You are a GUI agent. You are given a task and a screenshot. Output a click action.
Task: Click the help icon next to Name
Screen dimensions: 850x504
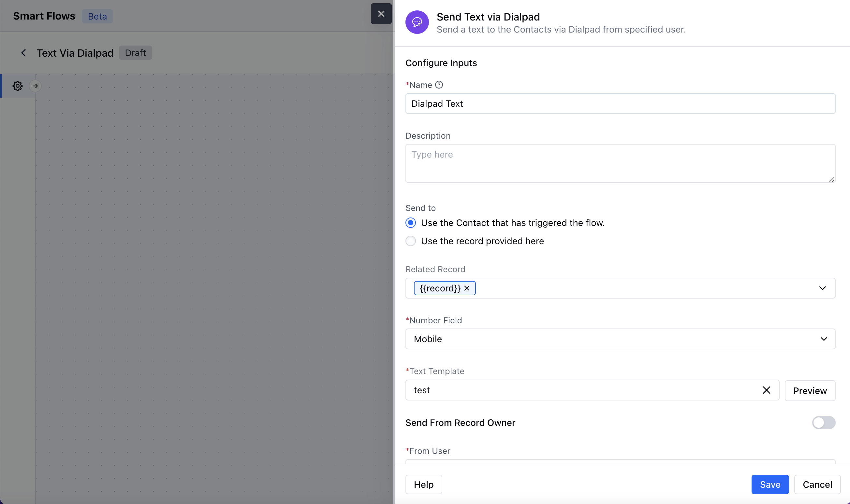click(x=439, y=85)
